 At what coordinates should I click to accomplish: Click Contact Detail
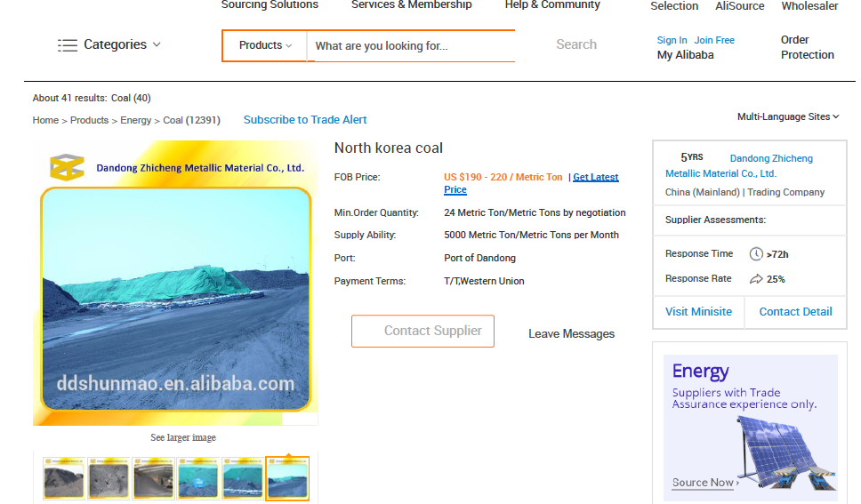coord(795,312)
